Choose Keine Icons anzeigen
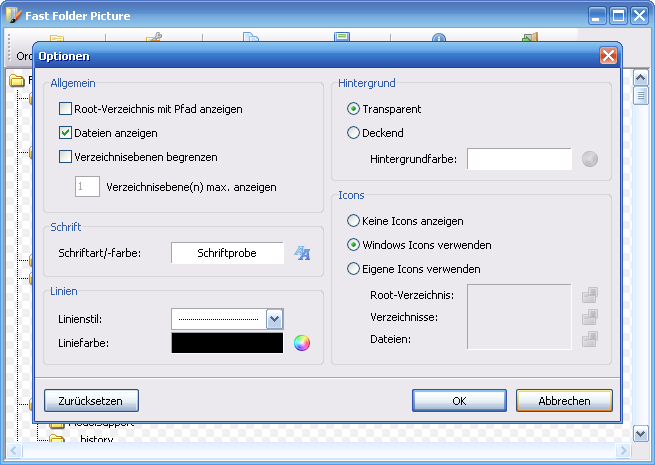 point(353,221)
